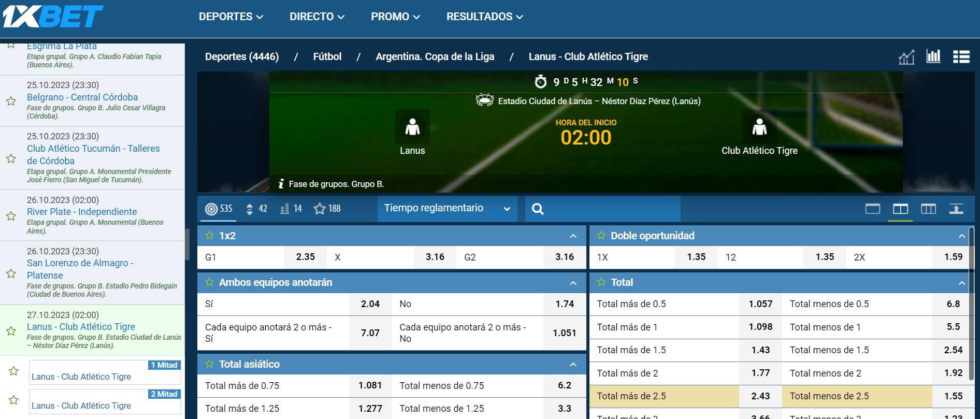Click the Club Atlético Tigre team logo
Image resolution: width=980 pixels, height=419 pixels.
pos(759,126)
